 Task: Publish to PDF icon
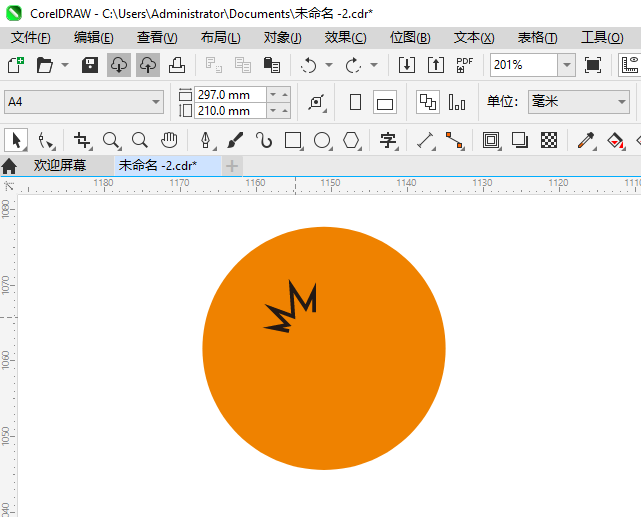(x=464, y=65)
